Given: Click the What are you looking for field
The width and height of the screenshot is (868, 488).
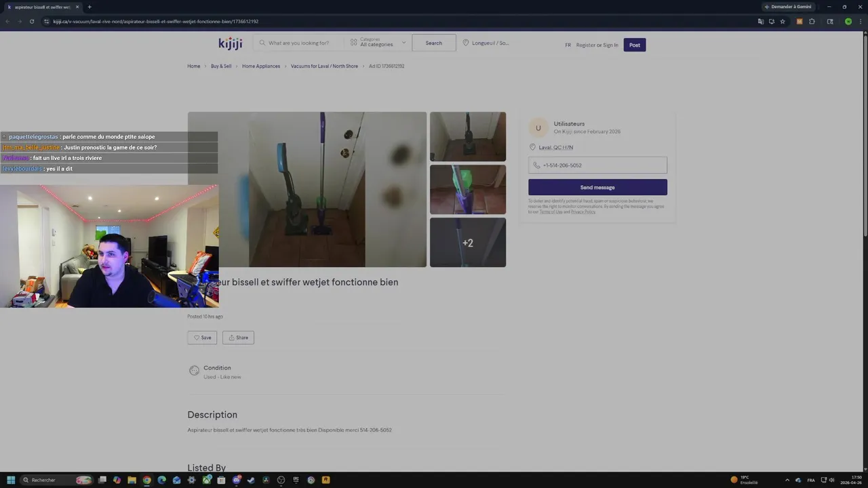Looking at the screenshot, I should [298, 43].
